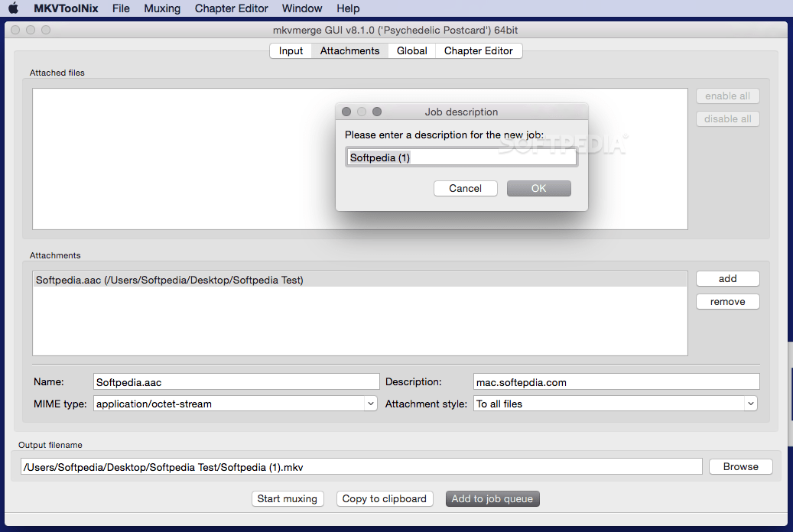
Task: Click the attachment Description field
Action: 616,382
